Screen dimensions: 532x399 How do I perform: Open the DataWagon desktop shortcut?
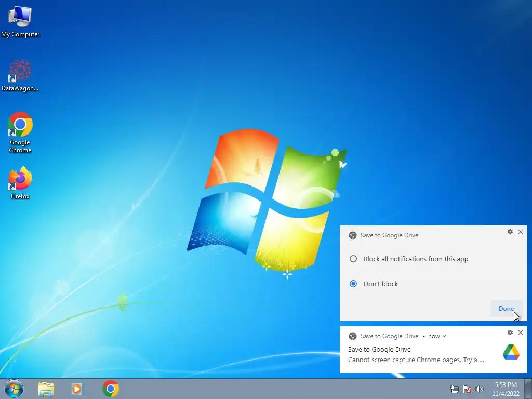[20, 75]
